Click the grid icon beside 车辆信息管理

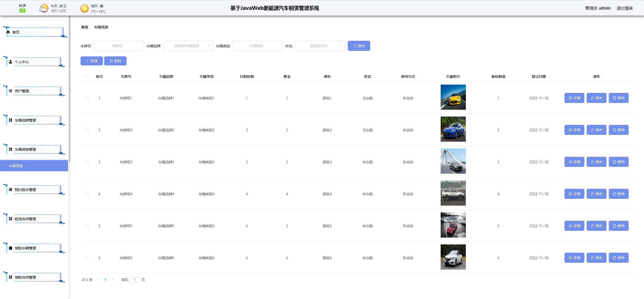11,149
